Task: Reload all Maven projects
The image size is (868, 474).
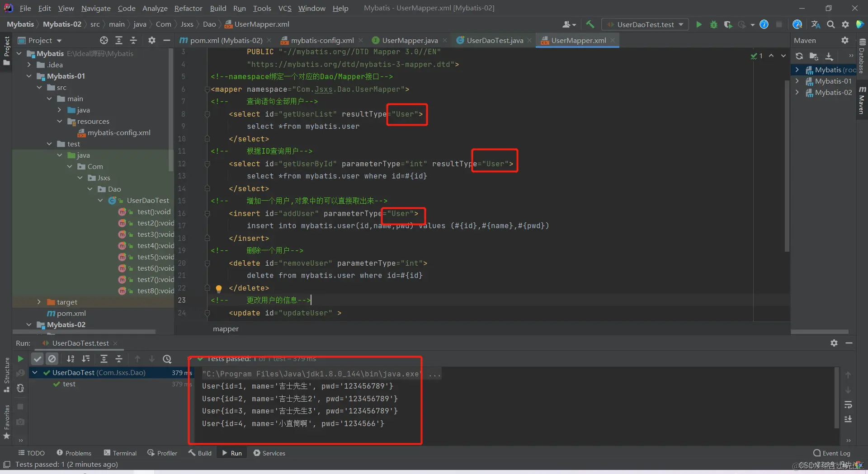Action: [x=799, y=56]
